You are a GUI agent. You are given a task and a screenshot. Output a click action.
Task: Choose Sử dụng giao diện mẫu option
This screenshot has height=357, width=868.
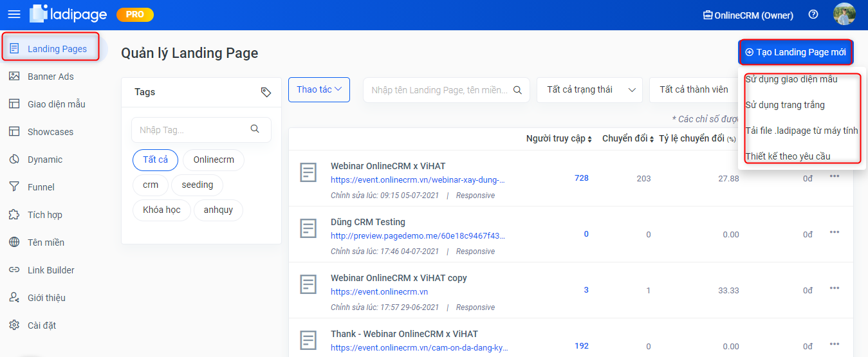[x=791, y=80]
